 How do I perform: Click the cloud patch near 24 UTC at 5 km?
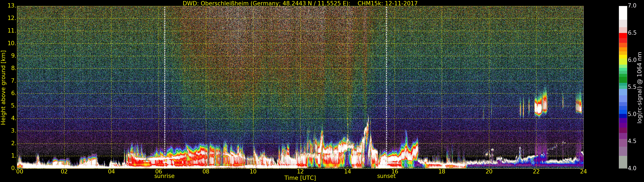[579, 105]
